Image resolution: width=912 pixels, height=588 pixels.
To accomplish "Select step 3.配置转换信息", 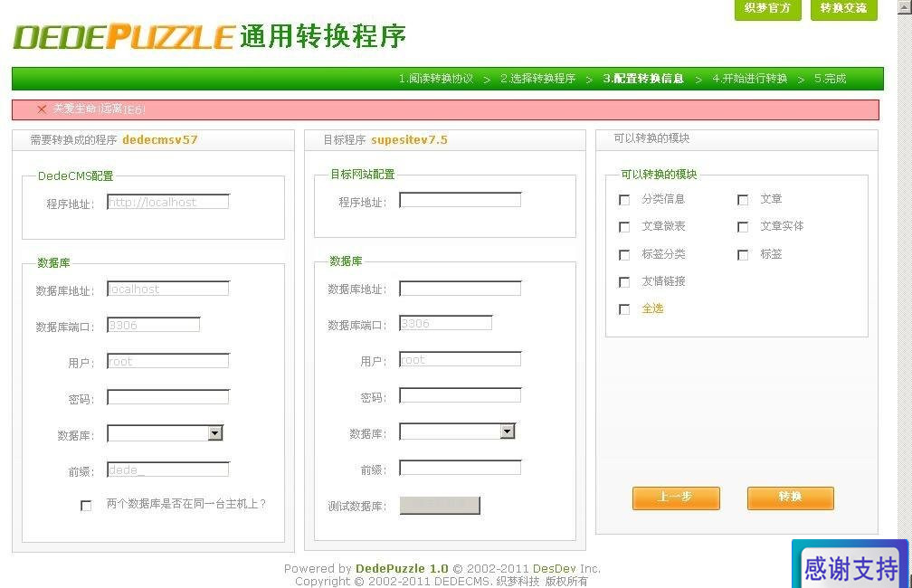I will 643,79.
